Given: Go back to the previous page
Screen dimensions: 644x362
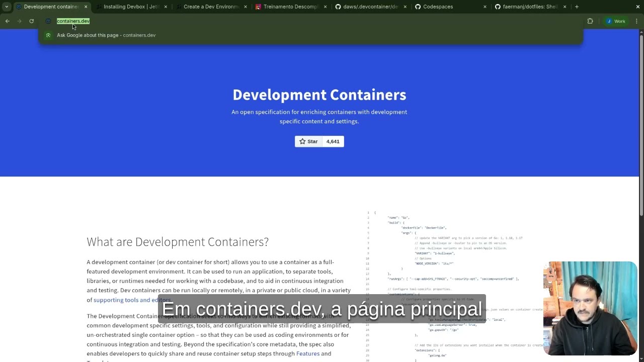Looking at the screenshot, I should click(7, 21).
